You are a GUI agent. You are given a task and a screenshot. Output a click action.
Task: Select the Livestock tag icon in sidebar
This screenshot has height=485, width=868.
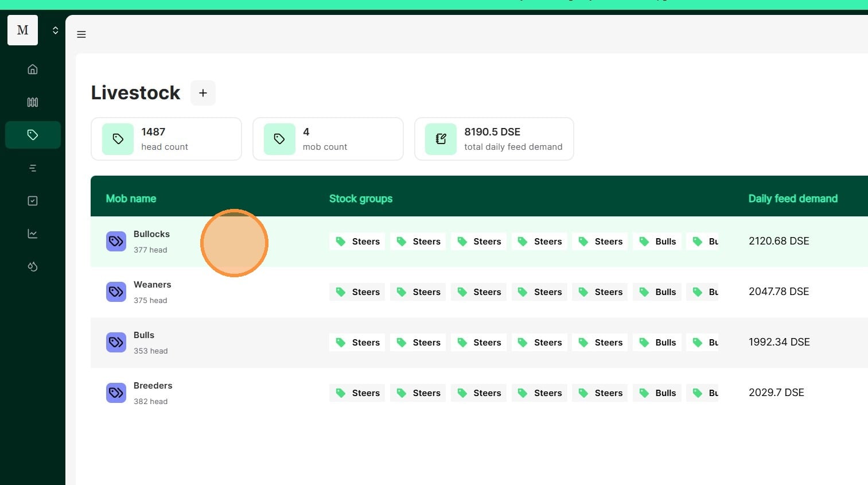tap(33, 135)
